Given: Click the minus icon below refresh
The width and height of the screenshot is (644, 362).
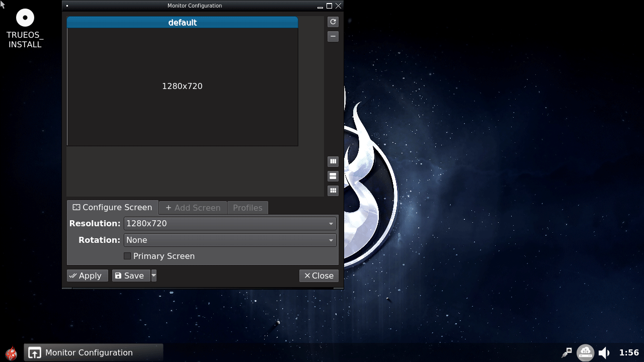Looking at the screenshot, I should click(x=333, y=36).
